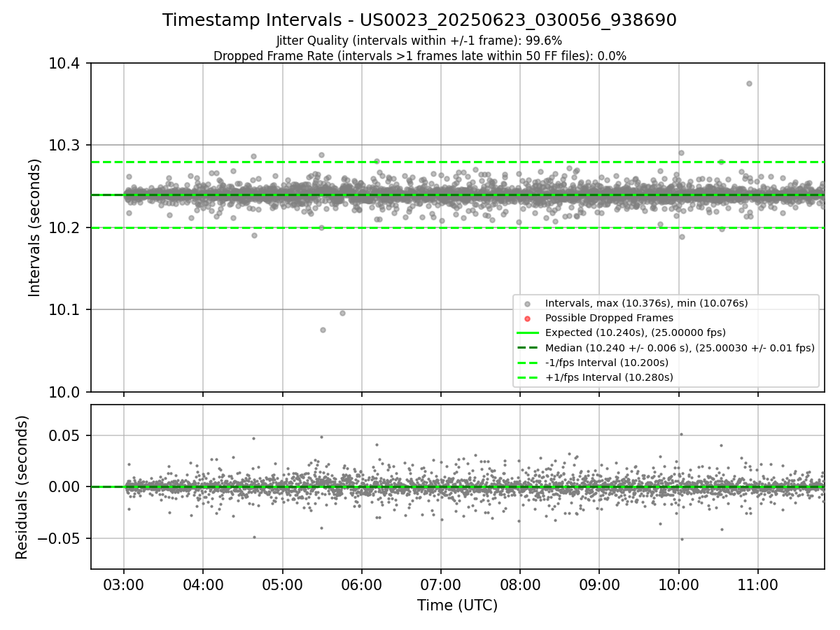Viewport: 840px width, 630px height.
Task: Click the outlier point near 10.096 seconds
Action: click(x=342, y=313)
